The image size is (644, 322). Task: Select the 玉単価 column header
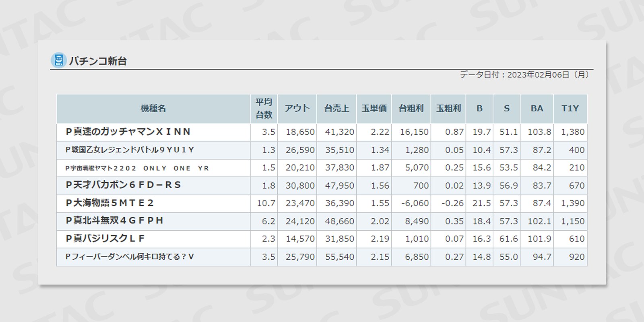coord(374,108)
